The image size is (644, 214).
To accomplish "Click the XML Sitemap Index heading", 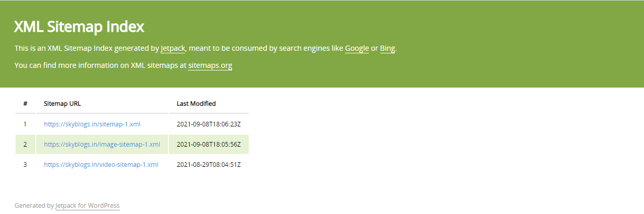I will pos(79,27).
